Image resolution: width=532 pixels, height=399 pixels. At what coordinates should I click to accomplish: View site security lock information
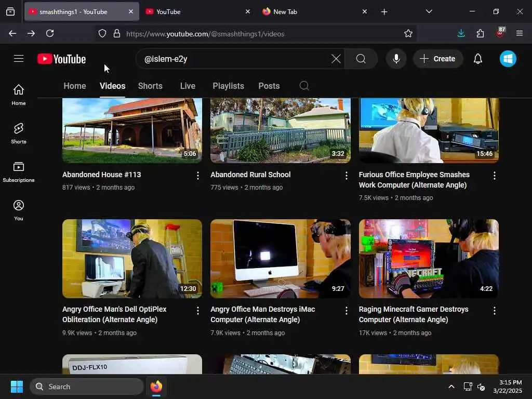click(117, 33)
